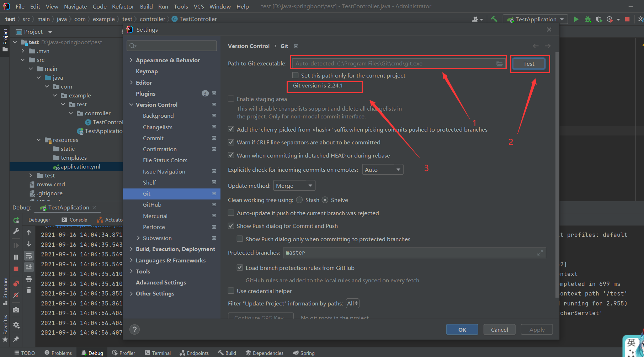Check Show Push dialog only for protected branches

point(240,239)
